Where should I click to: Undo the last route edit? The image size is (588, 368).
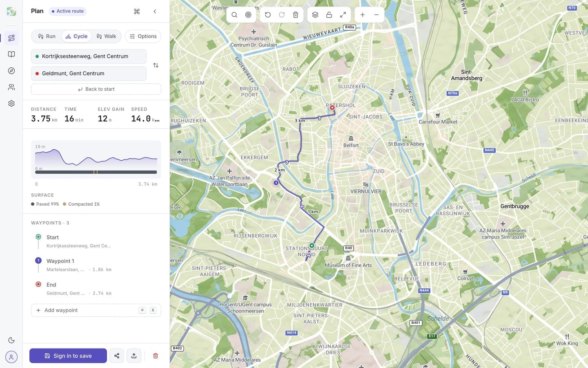click(268, 15)
